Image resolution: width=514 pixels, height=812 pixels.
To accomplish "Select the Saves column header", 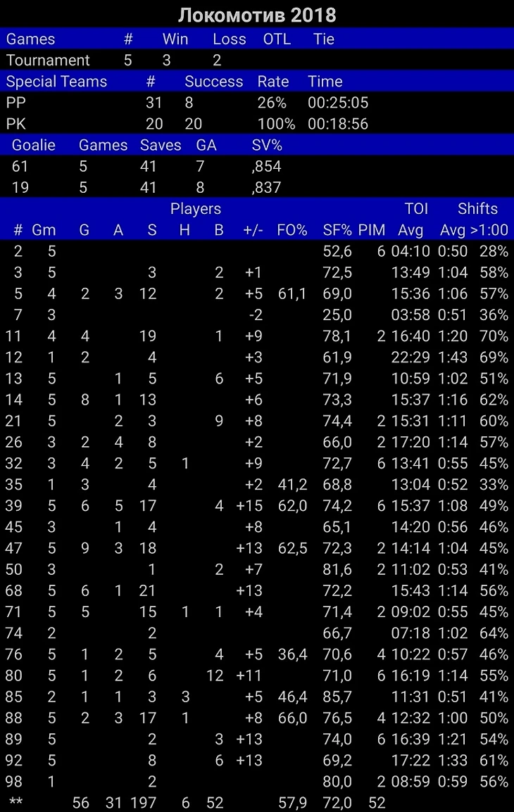I will point(161,145).
